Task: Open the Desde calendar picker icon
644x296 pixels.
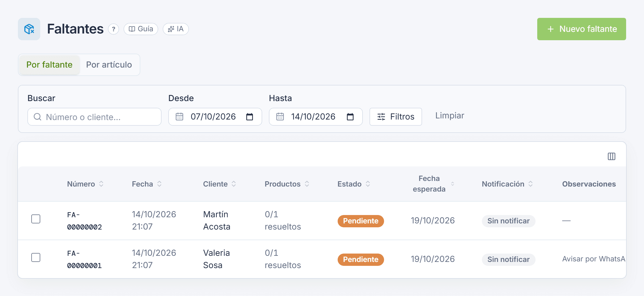Action: [x=250, y=117]
